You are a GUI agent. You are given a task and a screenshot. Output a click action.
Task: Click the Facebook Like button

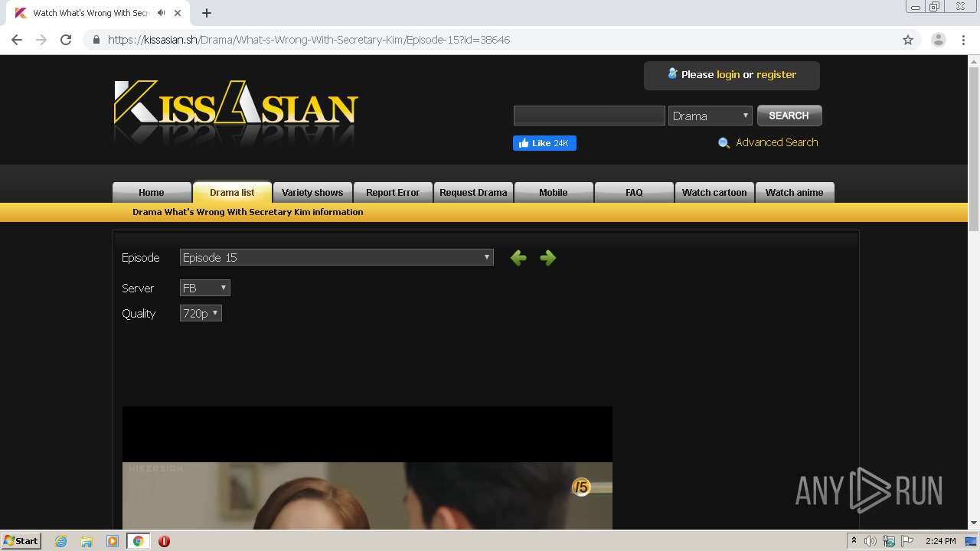[x=544, y=143]
